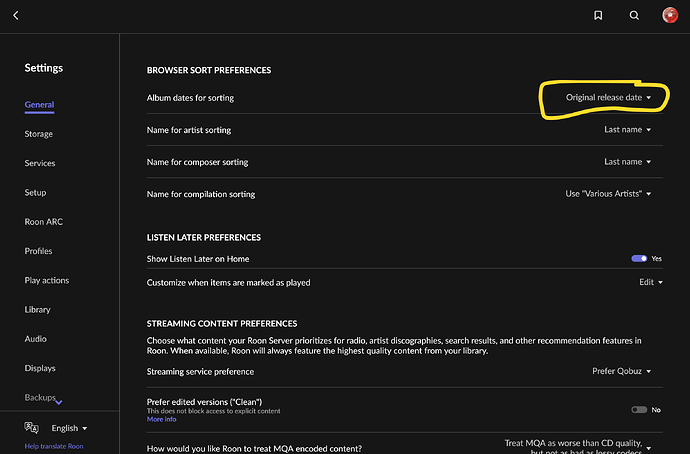Open the Profiles settings tab
The height and width of the screenshot is (454, 690).
pyautogui.click(x=38, y=251)
